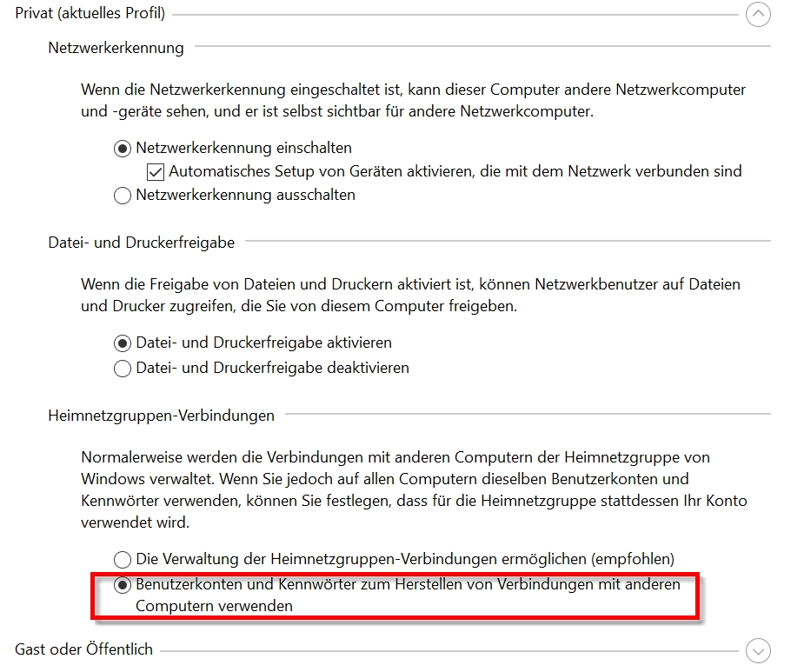Screen dimensions: 804x672
Task: Click the Netzwerkerkennung section heading
Action: 116,48
